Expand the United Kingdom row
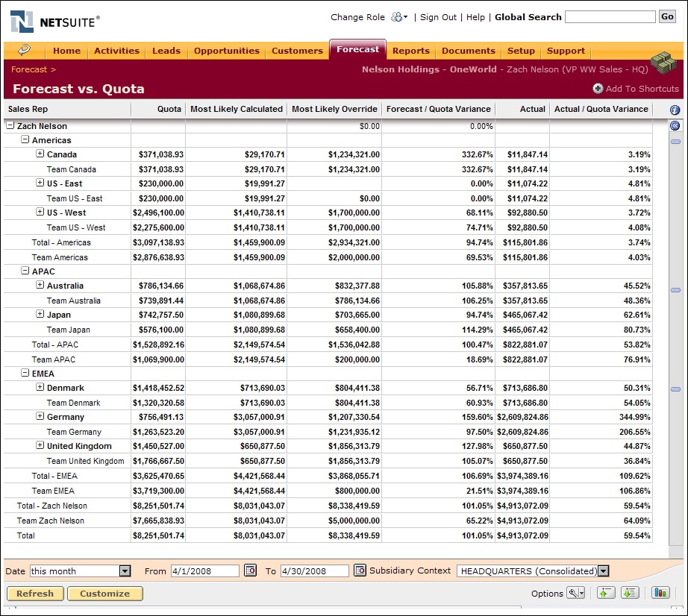Image resolution: width=688 pixels, height=616 pixels. (40, 445)
